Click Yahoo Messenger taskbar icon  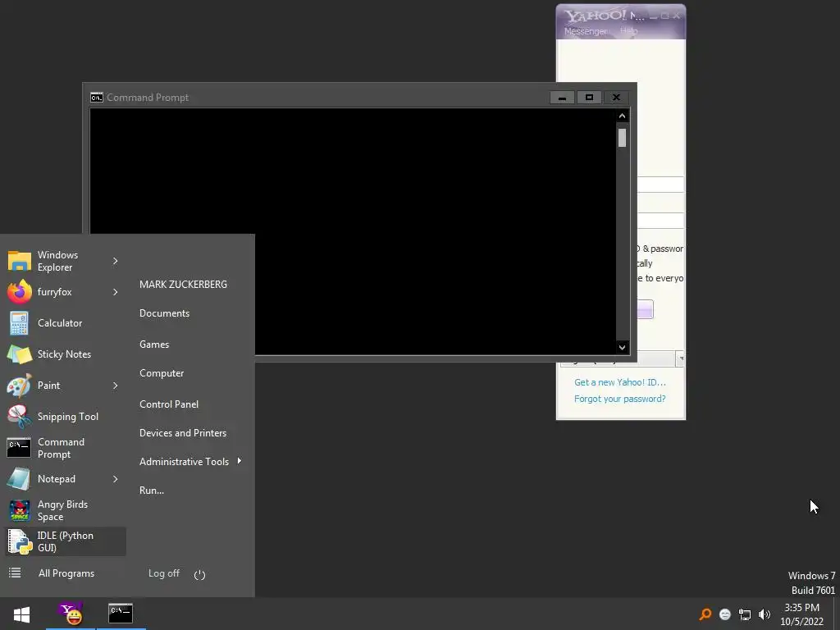click(71, 614)
